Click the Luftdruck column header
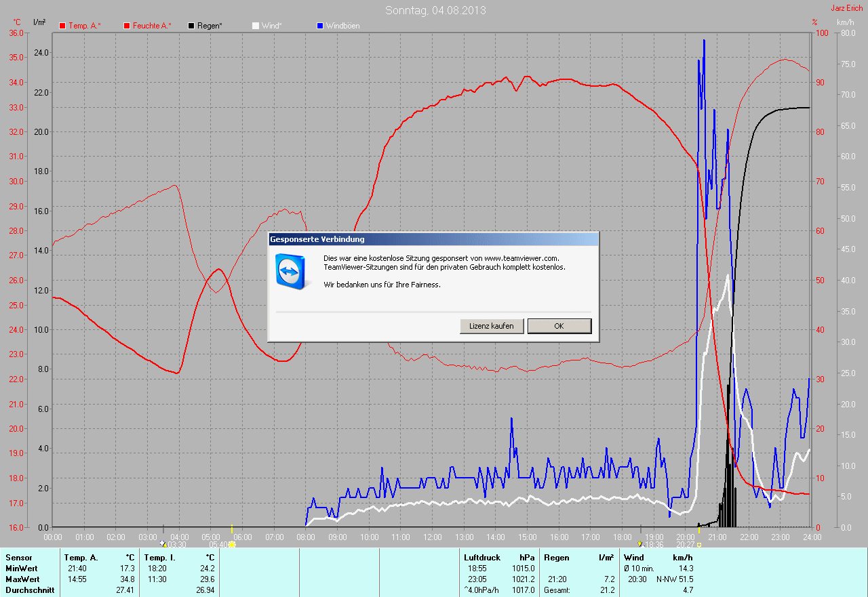 pos(481,557)
